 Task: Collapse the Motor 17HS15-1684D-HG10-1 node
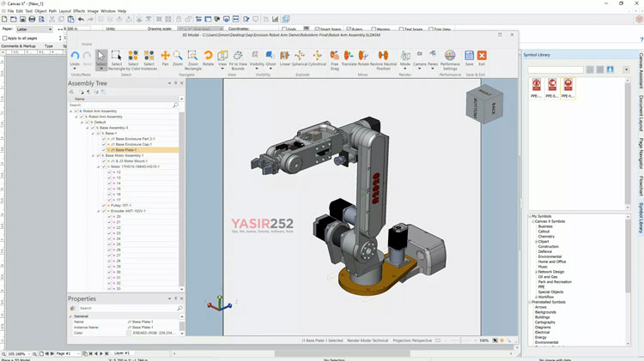click(98, 166)
